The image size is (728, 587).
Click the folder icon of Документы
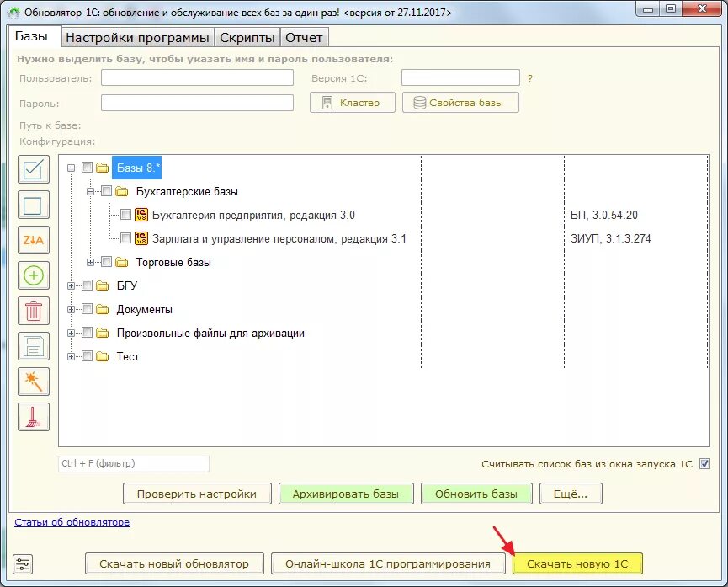(x=102, y=310)
